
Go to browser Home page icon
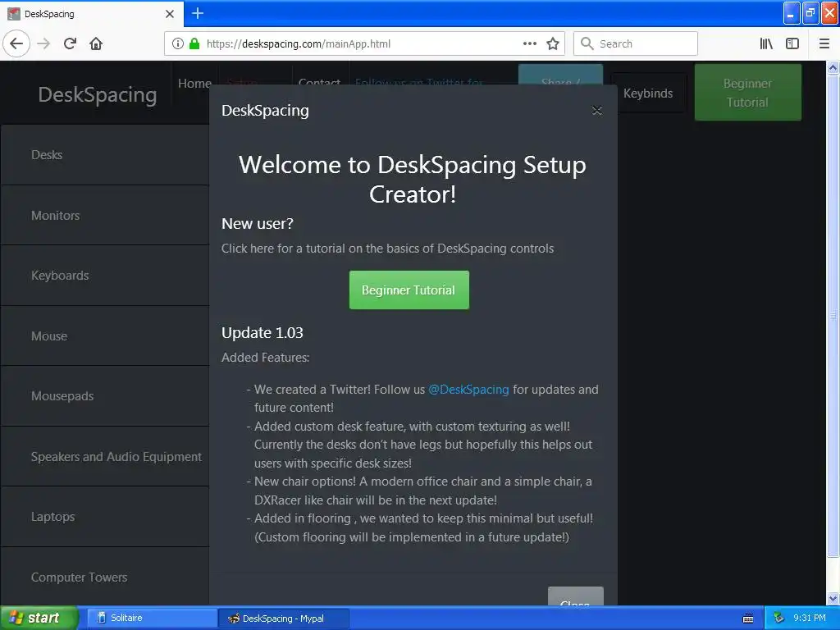96,43
